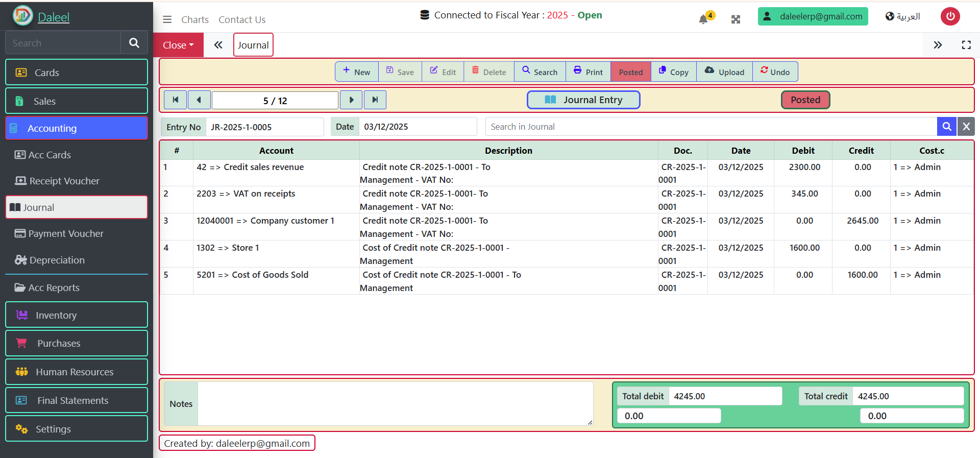This screenshot has width=980, height=458.
Task: Open the Journal tab
Action: (253, 45)
